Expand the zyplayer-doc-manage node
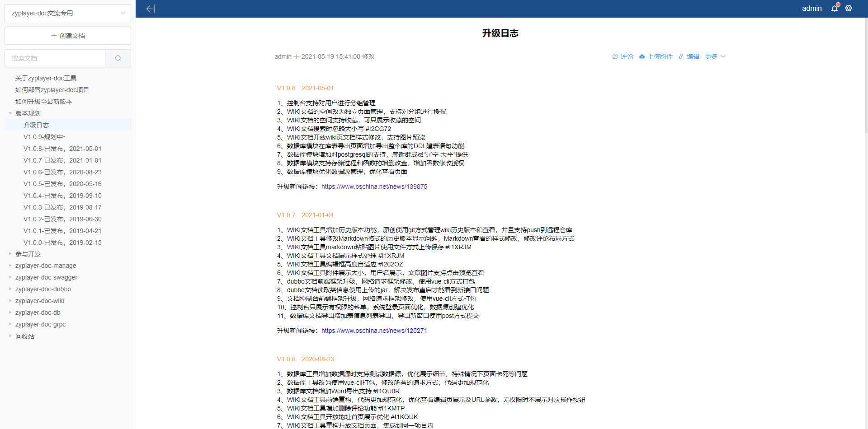This screenshot has width=868, height=429. [10, 266]
